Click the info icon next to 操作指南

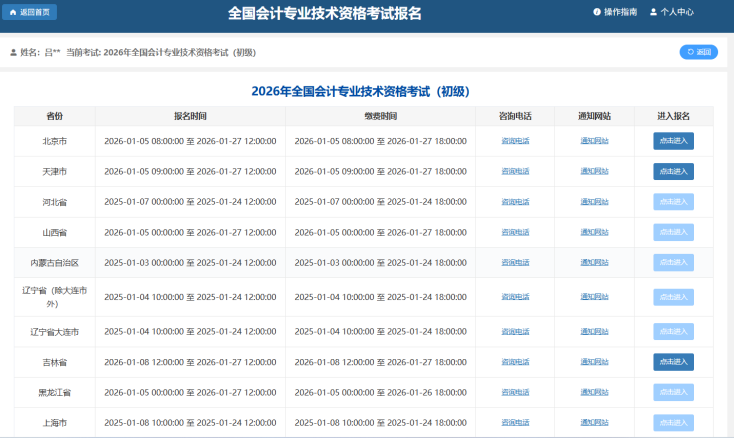[x=597, y=12]
